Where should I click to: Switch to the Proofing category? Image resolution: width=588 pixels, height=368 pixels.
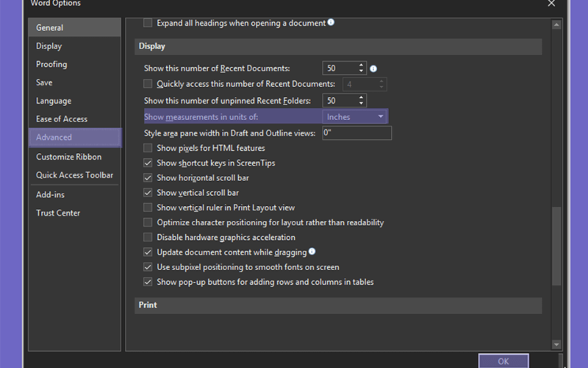(x=75, y=64)
